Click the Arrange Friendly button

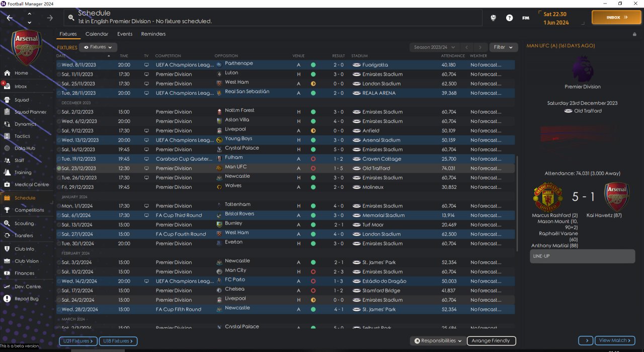pyautogui.click(x=492, y=341)
